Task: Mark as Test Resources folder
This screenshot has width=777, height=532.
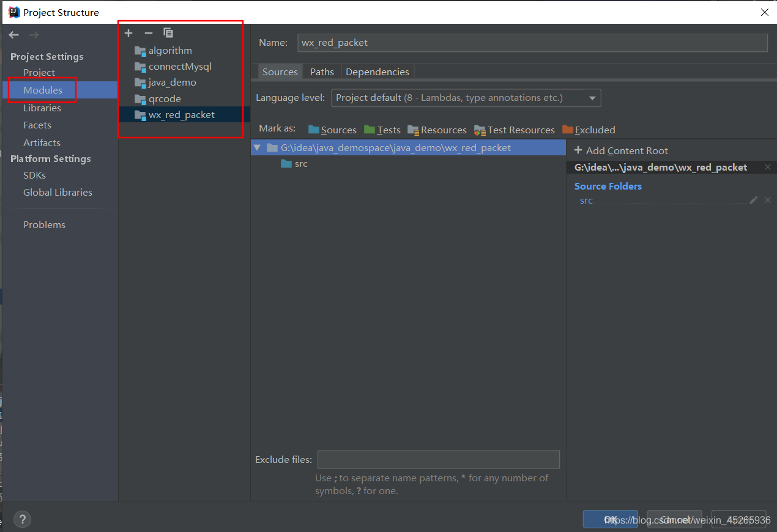Action: (515, 130)
